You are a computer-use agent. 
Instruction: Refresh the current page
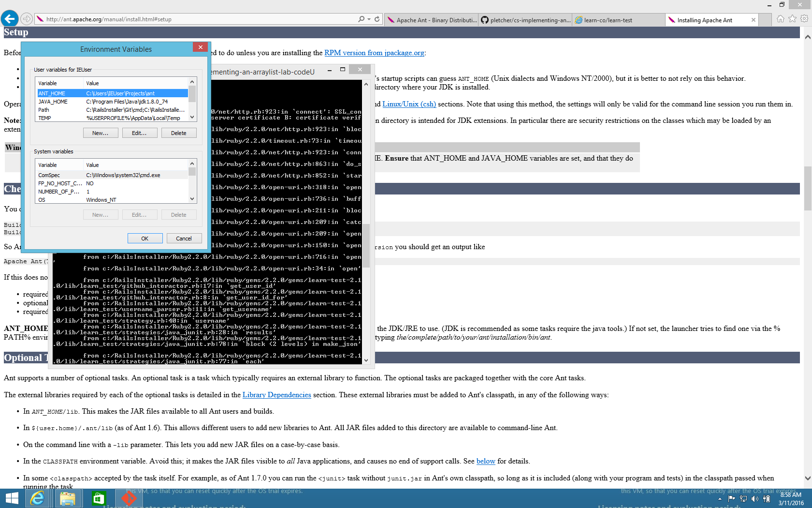(376, 19)
